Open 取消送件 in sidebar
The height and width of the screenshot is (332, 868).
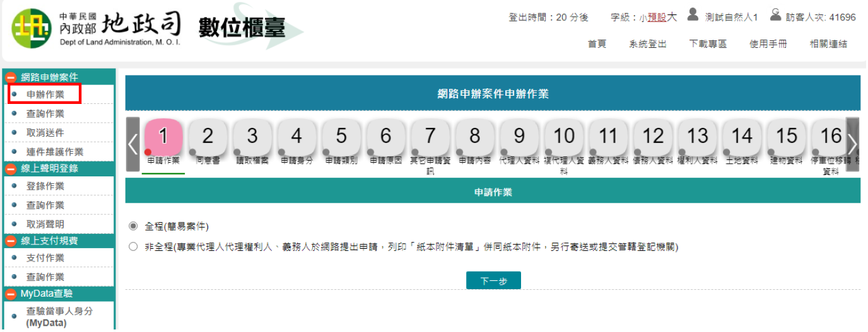[45, 133]
